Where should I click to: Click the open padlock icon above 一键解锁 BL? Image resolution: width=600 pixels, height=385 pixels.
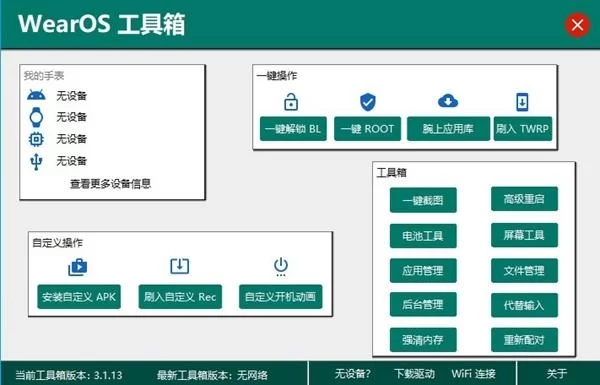point(291,102)
